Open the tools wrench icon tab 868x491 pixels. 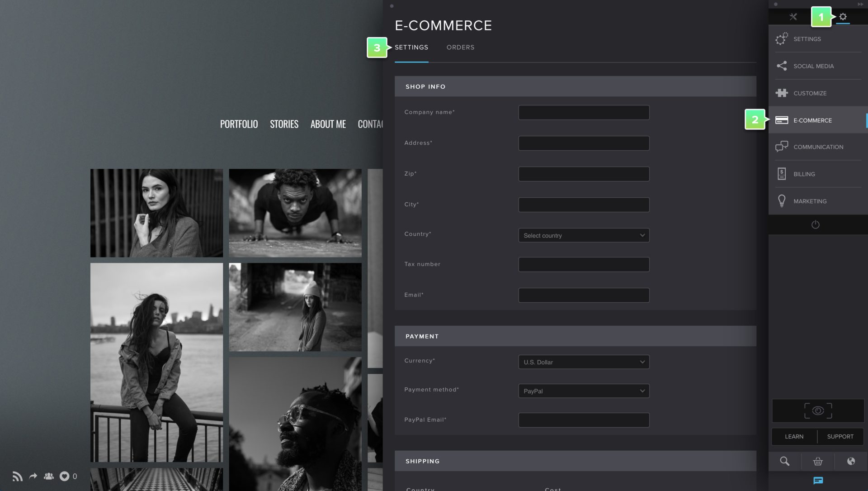click(x=793, y=17)
